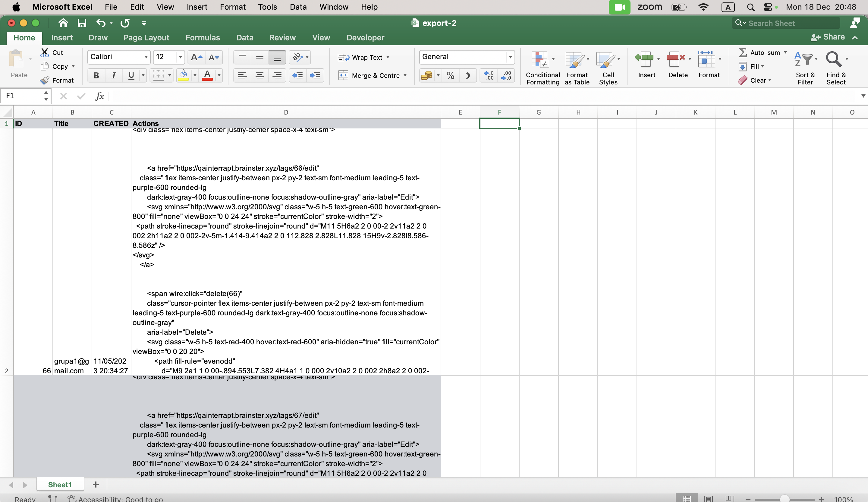Click the Centre text alignment icon
Screen dimensions: 868x502
[x=260, y=75]
